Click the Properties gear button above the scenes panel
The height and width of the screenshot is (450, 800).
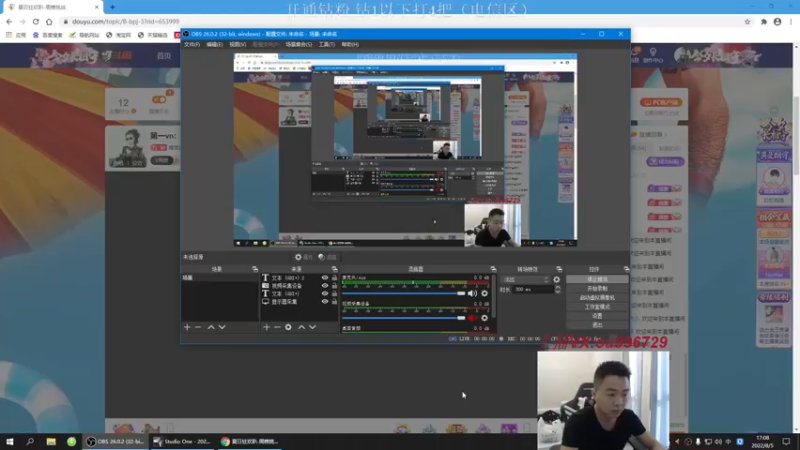pos(305,257)
